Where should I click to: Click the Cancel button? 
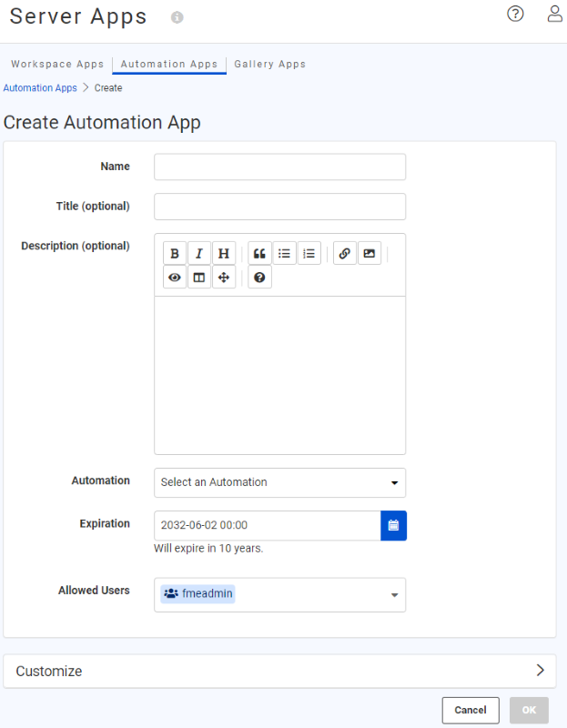point(471,710)
